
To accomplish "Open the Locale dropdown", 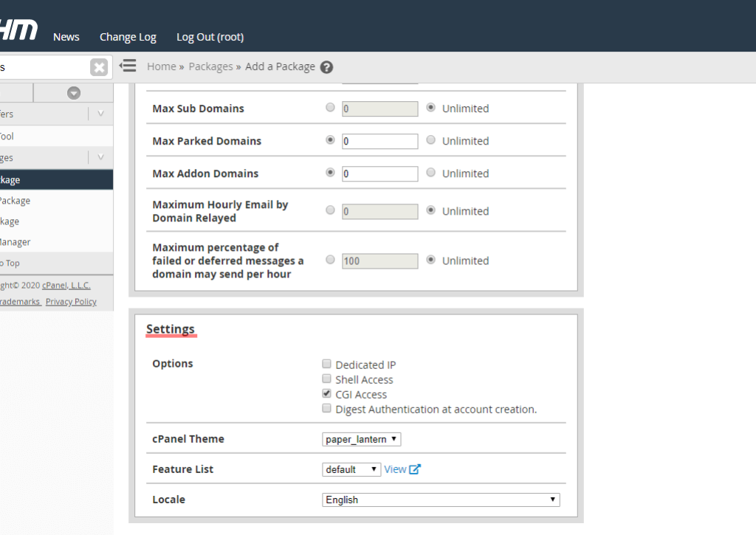I will pos(441,500).
